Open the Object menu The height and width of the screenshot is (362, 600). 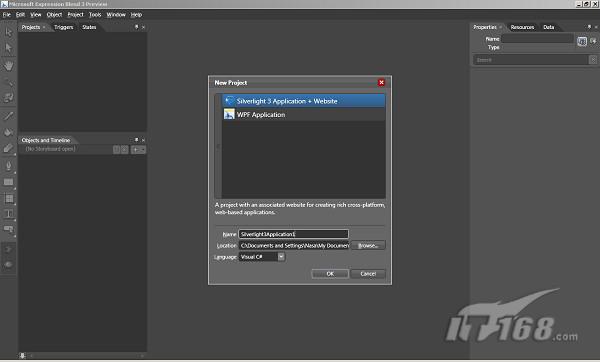coord(54,15)
